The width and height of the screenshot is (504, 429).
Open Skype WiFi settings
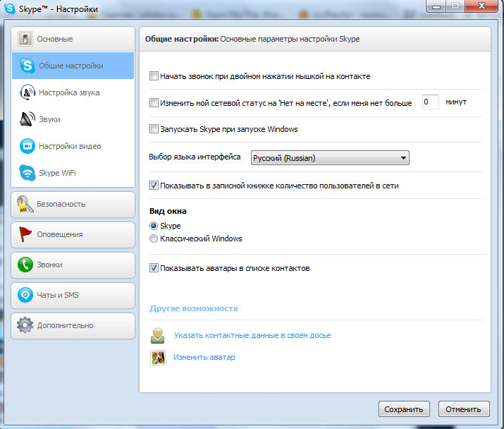coord(73,173)
